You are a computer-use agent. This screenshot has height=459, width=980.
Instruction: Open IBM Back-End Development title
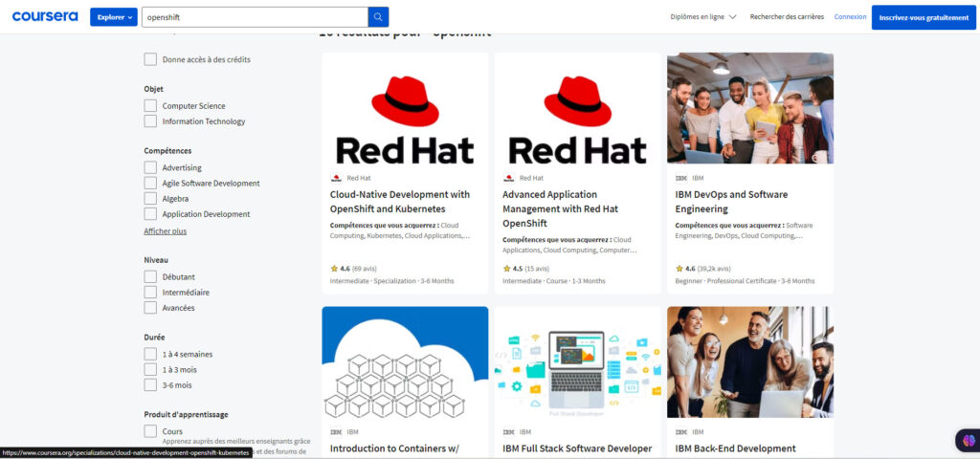[x=736, y=448]
